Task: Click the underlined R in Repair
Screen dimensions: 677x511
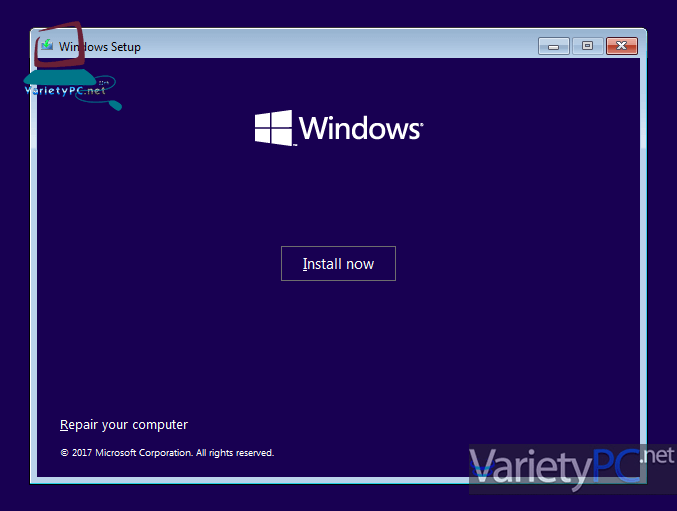Action: tap(64, 425)
